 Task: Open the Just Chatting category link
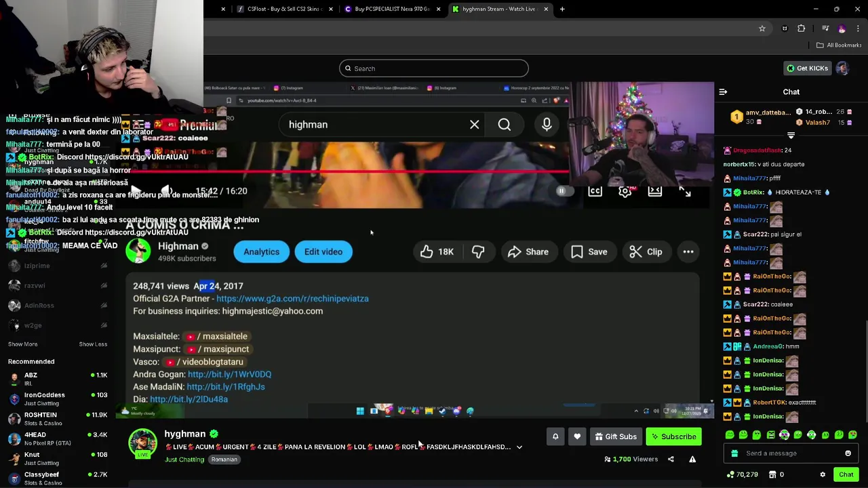click(184, 460)
